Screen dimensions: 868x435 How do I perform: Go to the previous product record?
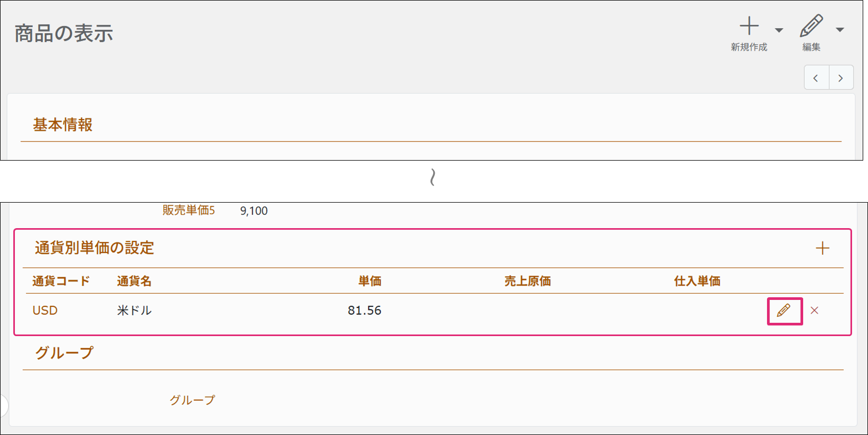(x=816, y=78)
